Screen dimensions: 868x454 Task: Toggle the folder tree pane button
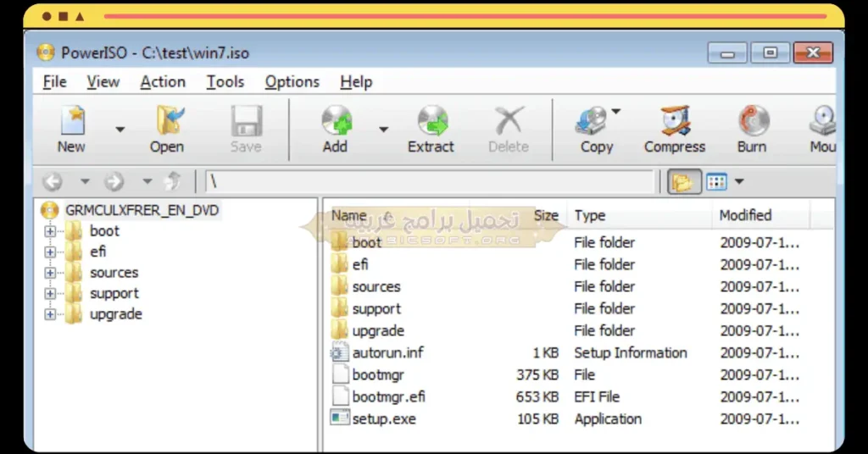(x=684, y=181)
